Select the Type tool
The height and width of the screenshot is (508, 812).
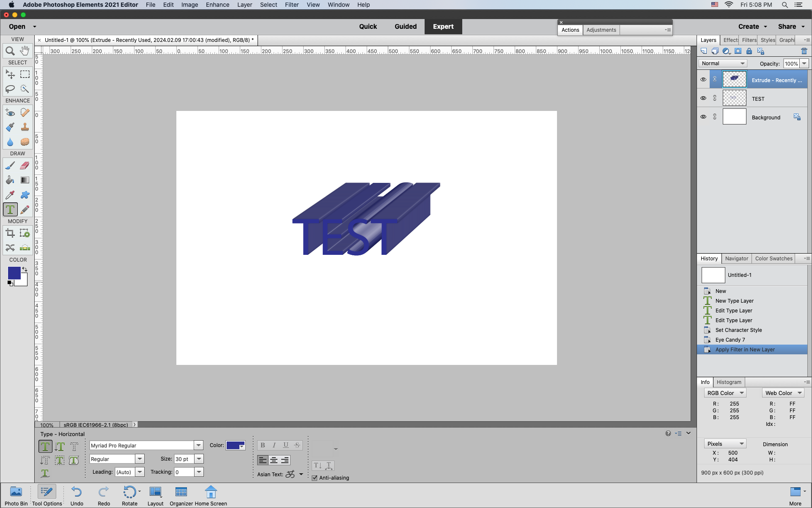[10, 209]
